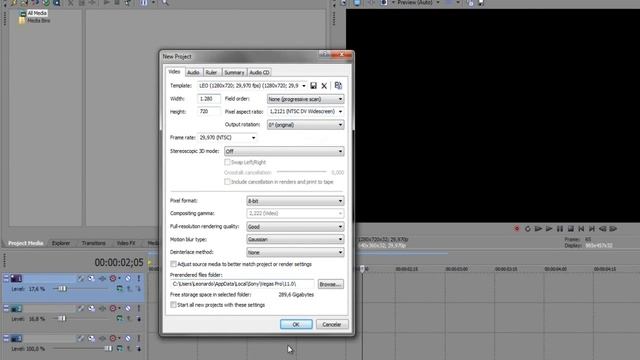Adjust the Level slider on track 3
640x360 pixels.
click(108, 349)
